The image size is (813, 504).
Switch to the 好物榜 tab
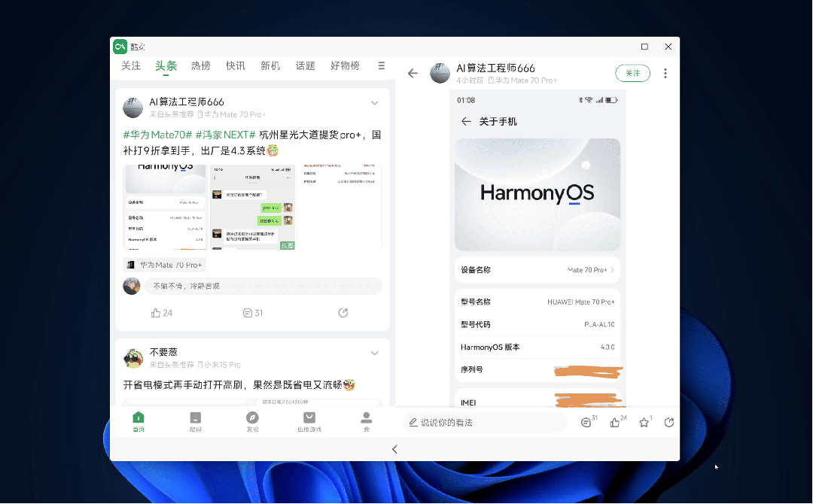coord(345,65)
